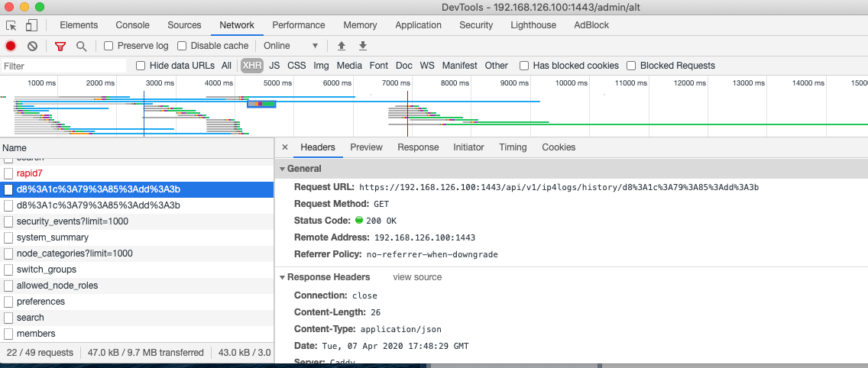Show the Timing tab
868x368 pixels.
point(513,147)
